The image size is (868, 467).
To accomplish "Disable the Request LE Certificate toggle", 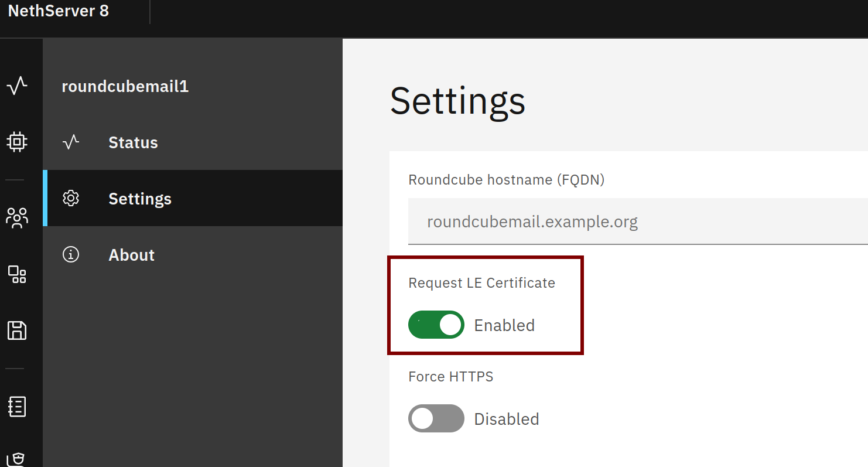I will [x=436, y=325].
